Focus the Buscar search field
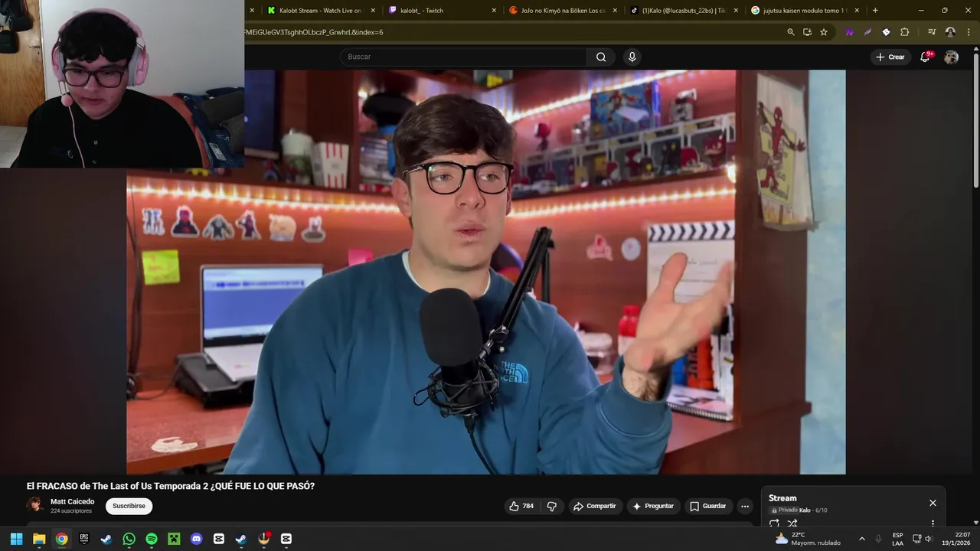 (463, 57)
